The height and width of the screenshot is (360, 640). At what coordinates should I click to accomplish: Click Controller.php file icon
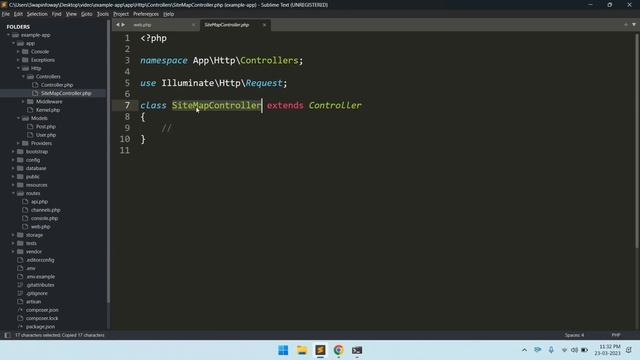[x=35, y=85]
